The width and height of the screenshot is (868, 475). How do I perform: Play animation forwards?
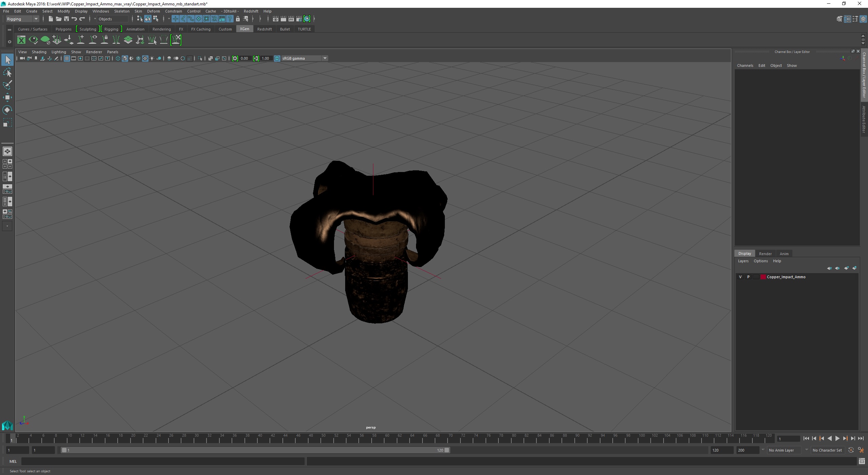[837, 439]
